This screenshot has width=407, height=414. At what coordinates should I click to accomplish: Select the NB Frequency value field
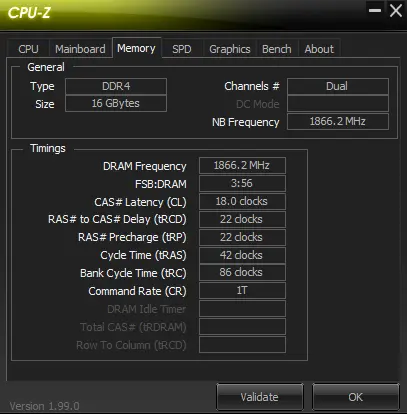point(338,121)
